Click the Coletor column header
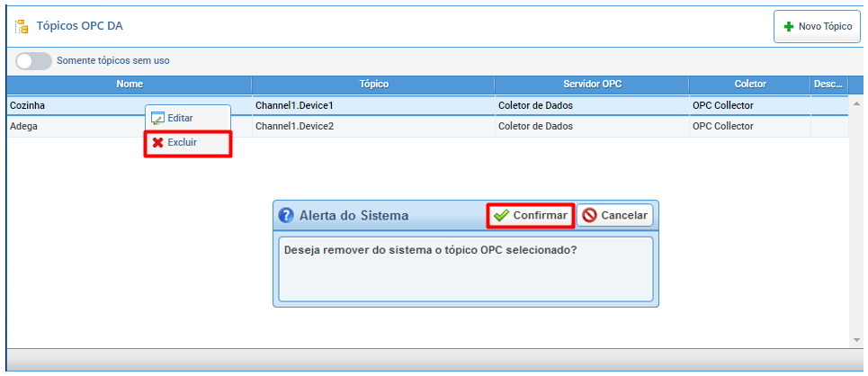This screenshot has width=868, height=376. [x=750, y=85]
